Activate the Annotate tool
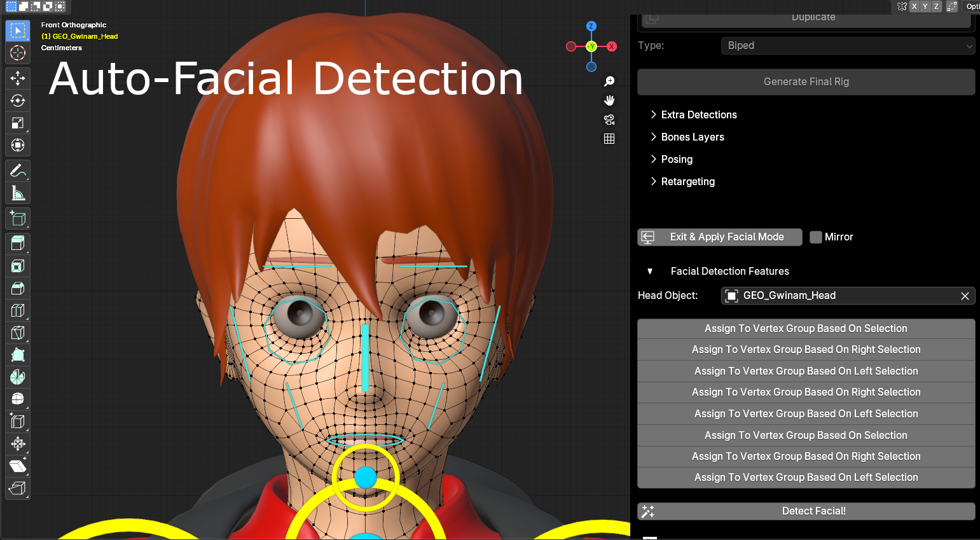 (18, 170)
